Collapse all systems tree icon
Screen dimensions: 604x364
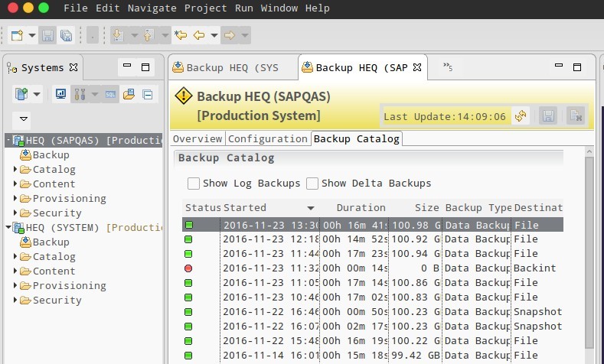tap(147, 94)
